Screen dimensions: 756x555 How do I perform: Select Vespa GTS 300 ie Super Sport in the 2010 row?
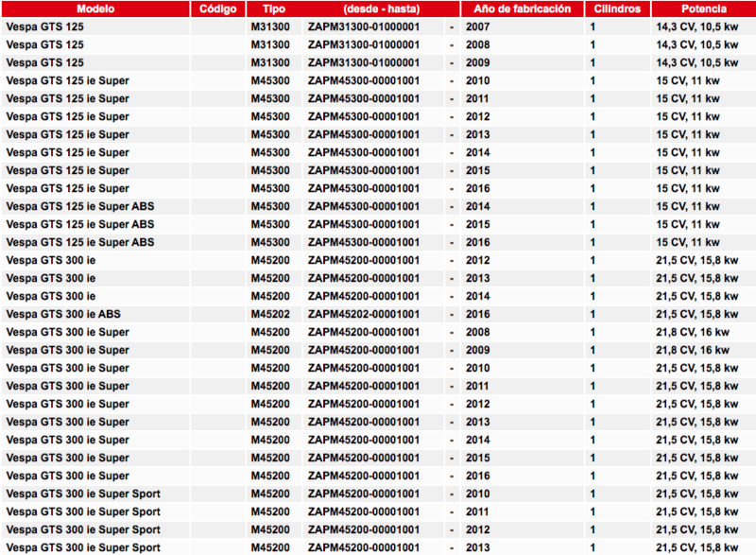coord(83,494)
